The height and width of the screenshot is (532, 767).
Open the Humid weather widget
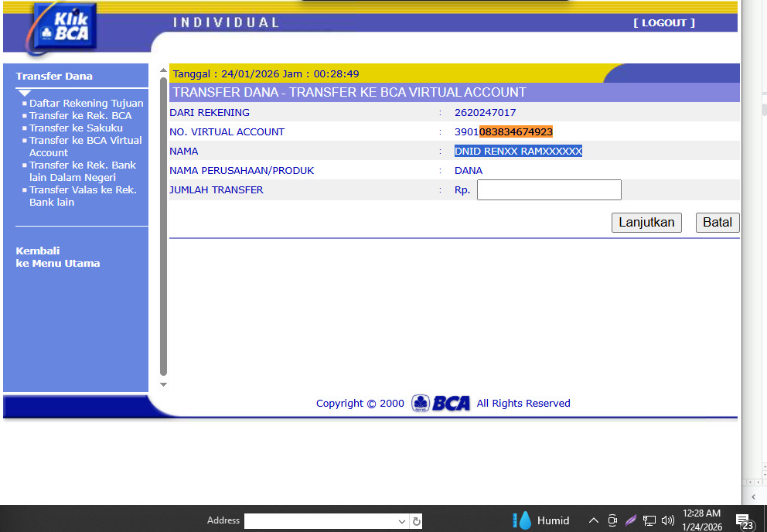pyautogui.click(x=541, y=520)
